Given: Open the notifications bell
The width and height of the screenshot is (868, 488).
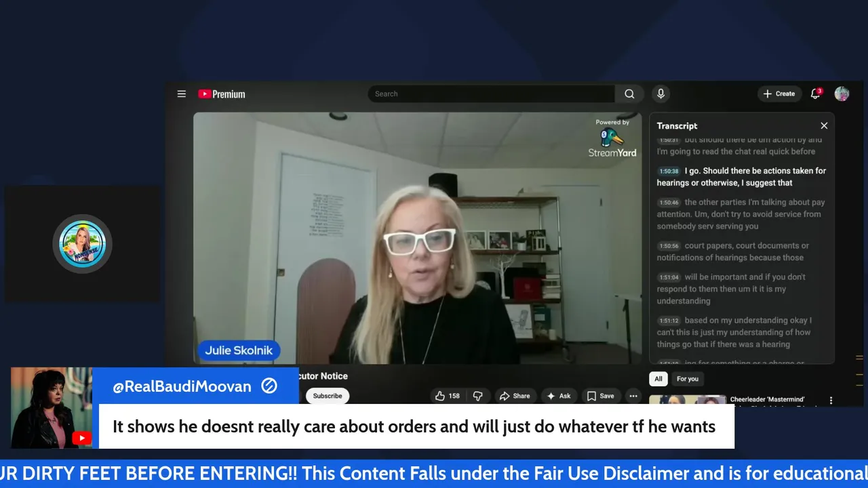Looking at the screenshot, I should tap(816, 94).
